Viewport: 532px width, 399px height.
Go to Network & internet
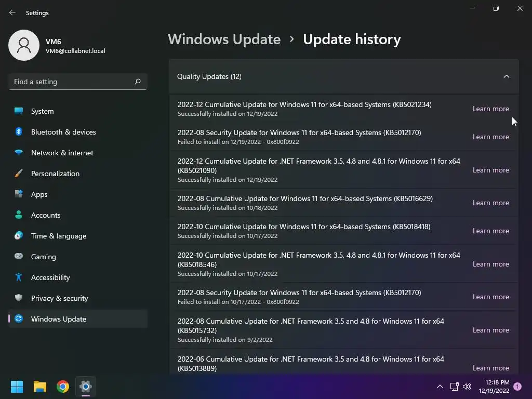tap(78, 153)
